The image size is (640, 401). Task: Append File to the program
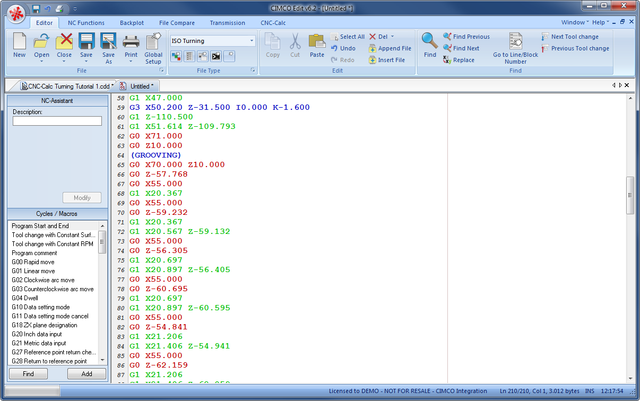[x=390, y=48]
